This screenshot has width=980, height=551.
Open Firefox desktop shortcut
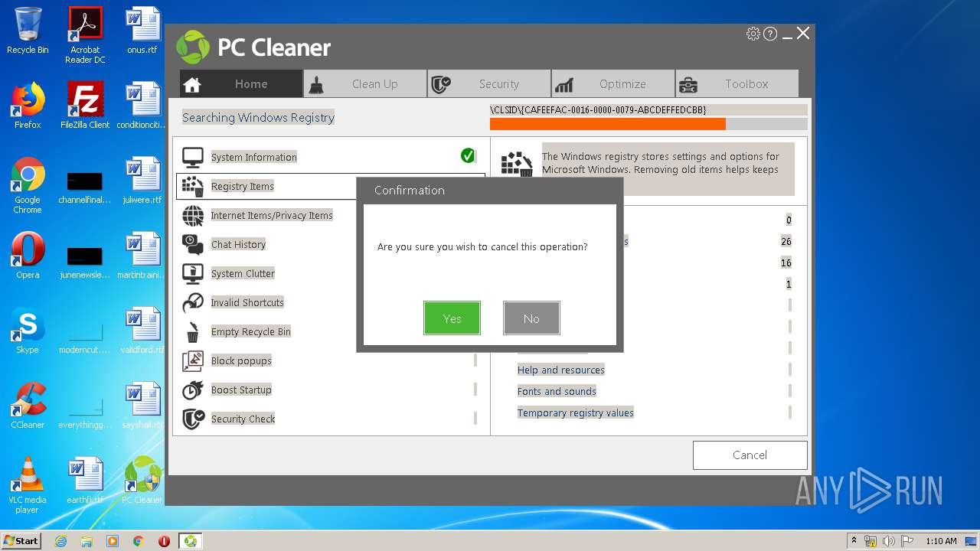pyautogui.click(x=28, y=106)
